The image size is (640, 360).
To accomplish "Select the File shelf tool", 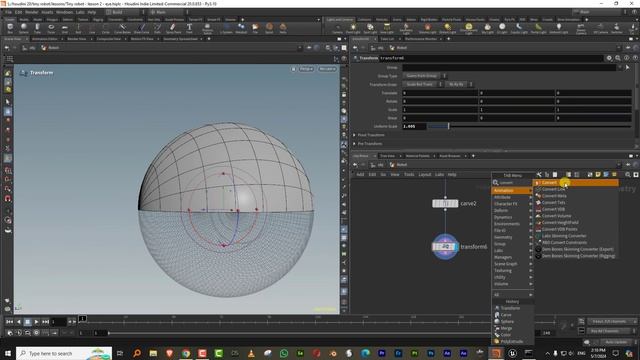I will (255, 28).
